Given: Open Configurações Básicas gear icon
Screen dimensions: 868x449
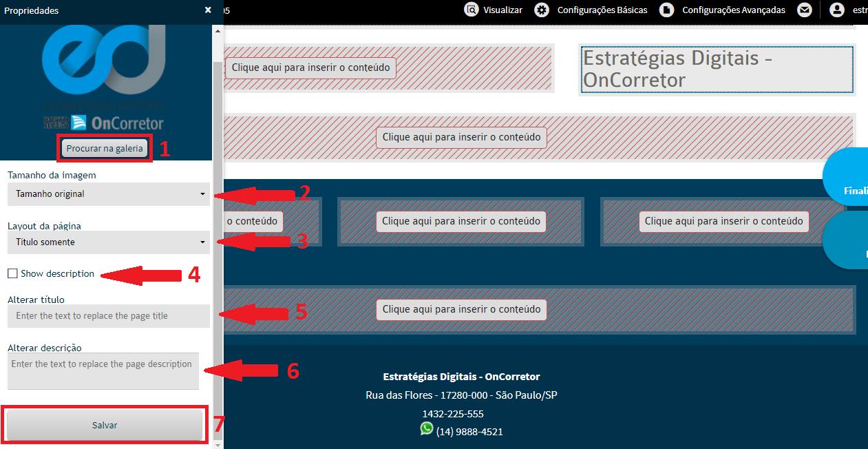Looking at the screenshot, I should click(542, 10).
